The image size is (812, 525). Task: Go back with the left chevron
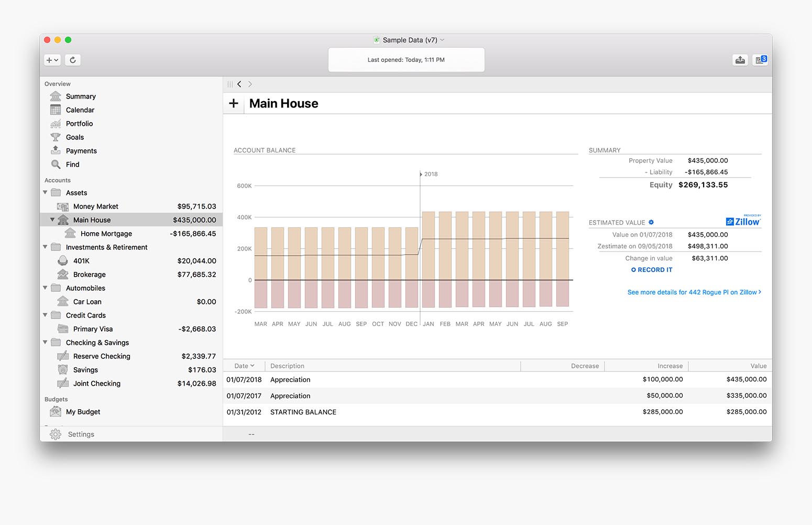click(x=239, y=84)
